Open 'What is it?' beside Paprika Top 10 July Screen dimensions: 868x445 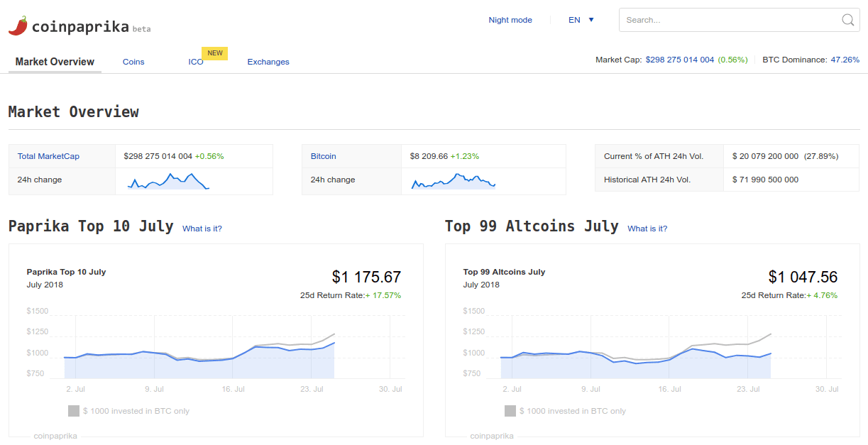pyautogui.click(x=202, y=229)
